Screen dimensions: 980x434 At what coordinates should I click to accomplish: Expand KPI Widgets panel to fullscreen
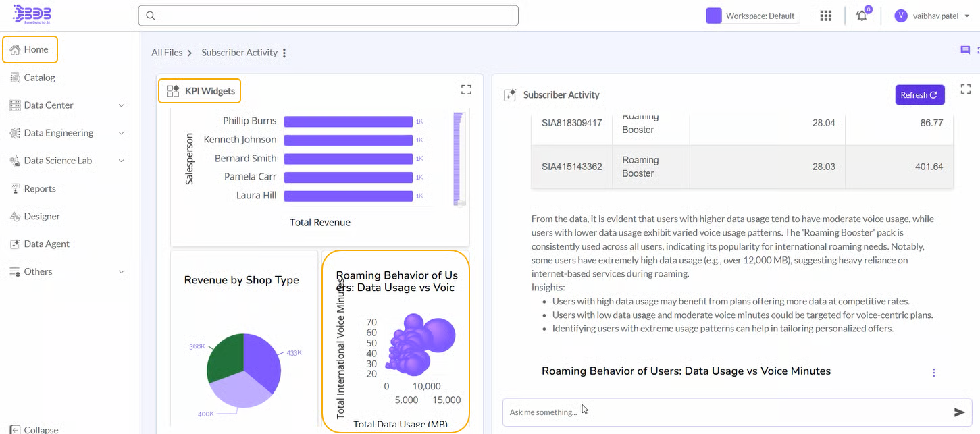click(x=466, y=90)
